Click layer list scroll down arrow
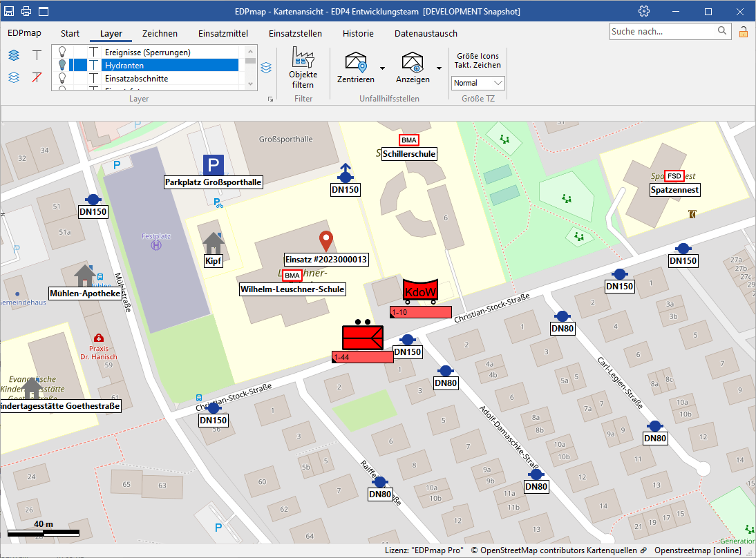The width and height of the screenshot is (756, 558). [x=250, y=84]
